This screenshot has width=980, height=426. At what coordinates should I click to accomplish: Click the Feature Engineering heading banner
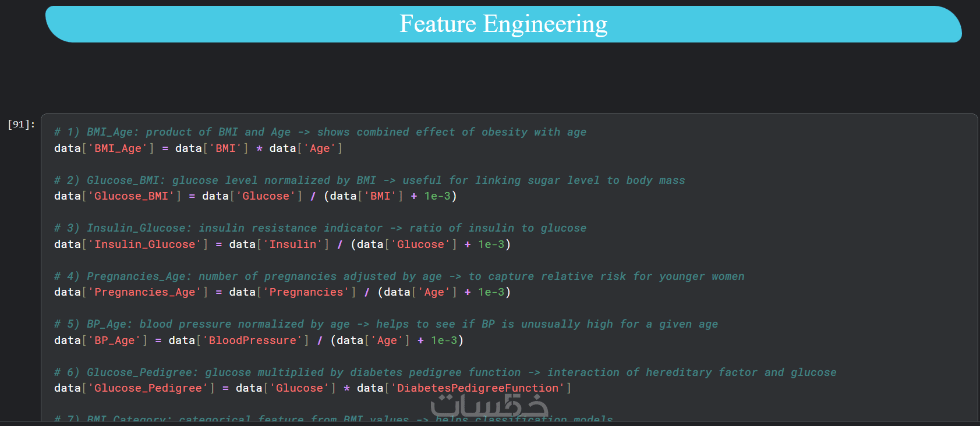coord(503,24)
